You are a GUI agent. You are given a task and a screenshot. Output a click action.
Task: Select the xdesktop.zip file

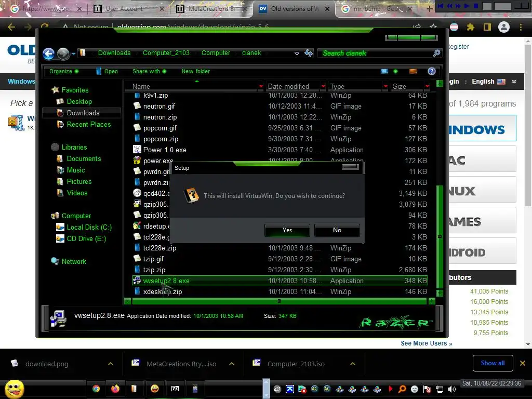coord(162,292)
